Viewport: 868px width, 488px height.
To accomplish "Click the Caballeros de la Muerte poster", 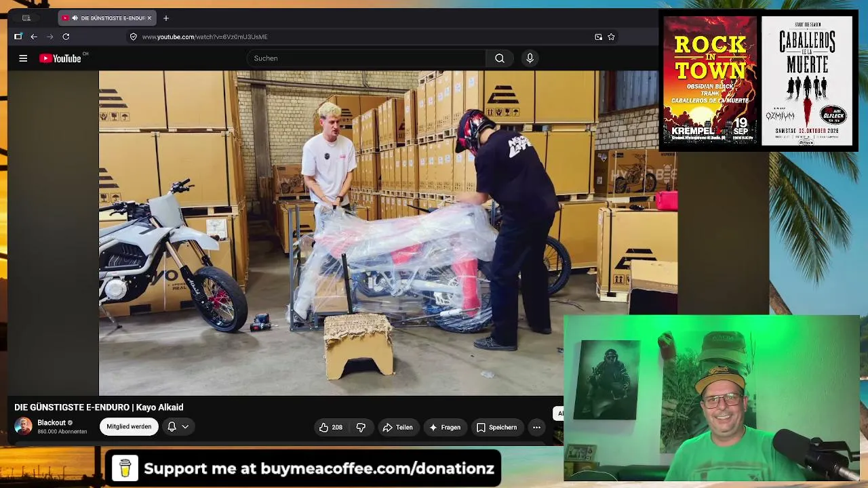I will click(x=807, y=81).
